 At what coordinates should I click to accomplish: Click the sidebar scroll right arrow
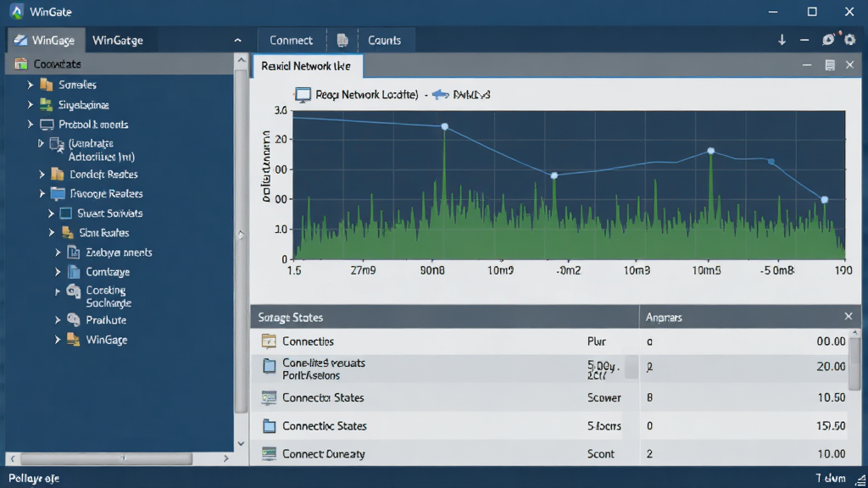(x=225, y=458)
